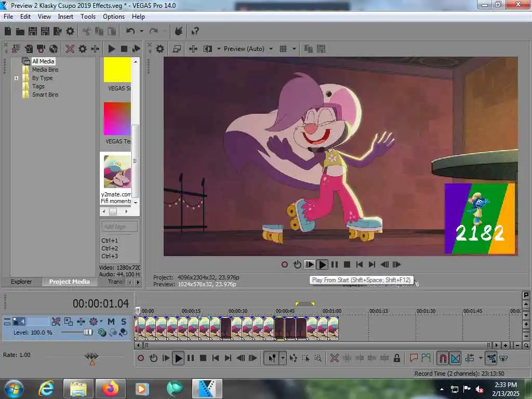Stop media preview in Project Media
The width and height of the screenshot is (532, 399).
tap(124, 49)
